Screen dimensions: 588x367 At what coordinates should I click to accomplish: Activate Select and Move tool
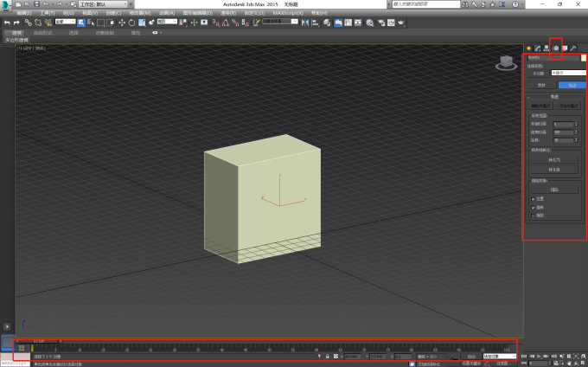click(122, 23)
